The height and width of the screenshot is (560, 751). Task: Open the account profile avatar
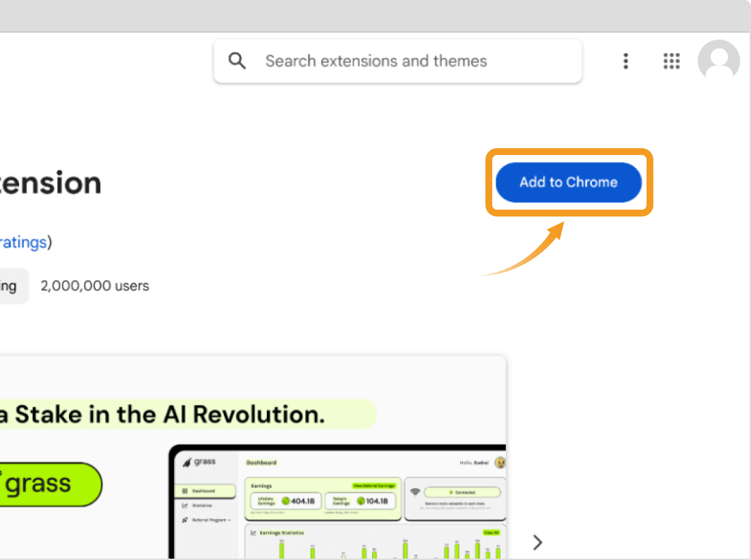point(718,61)
